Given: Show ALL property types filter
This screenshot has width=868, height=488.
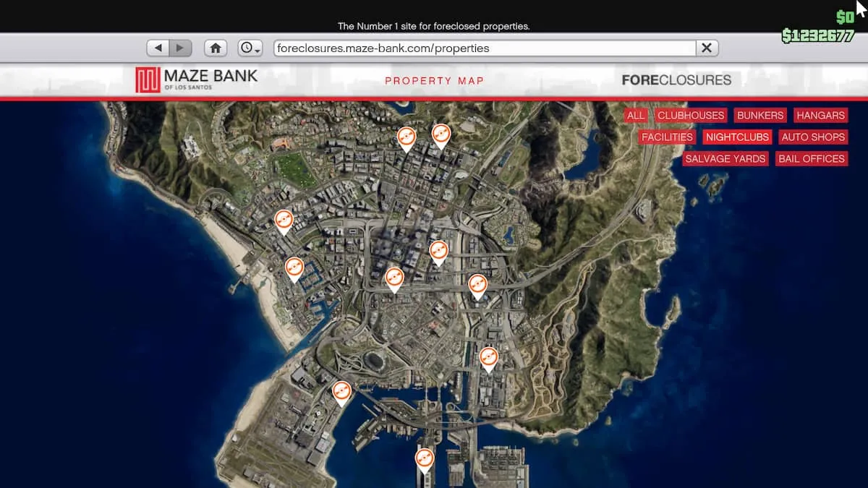Looking at the screenshot, I should pos(636,116).
